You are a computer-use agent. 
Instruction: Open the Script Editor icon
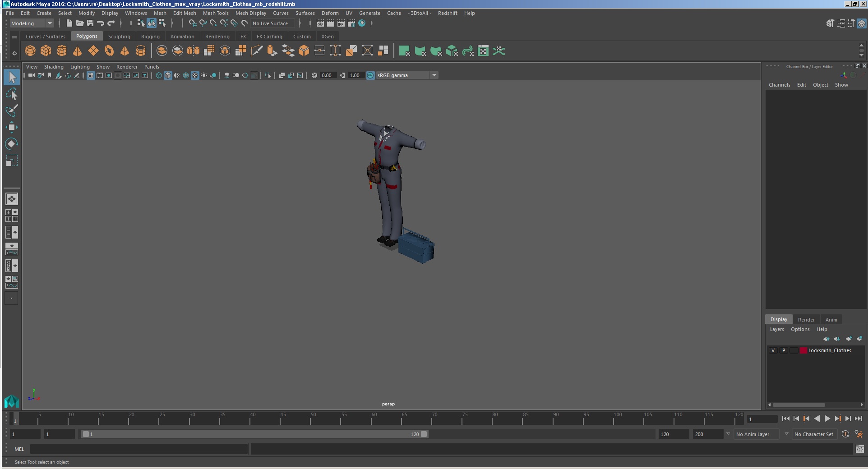859,449
